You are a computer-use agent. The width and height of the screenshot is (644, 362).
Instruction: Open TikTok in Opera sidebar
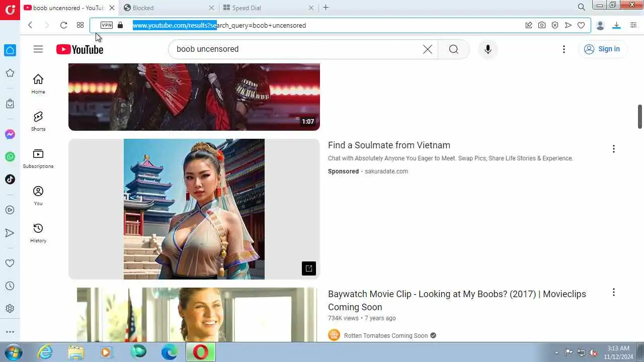(10, 179)
